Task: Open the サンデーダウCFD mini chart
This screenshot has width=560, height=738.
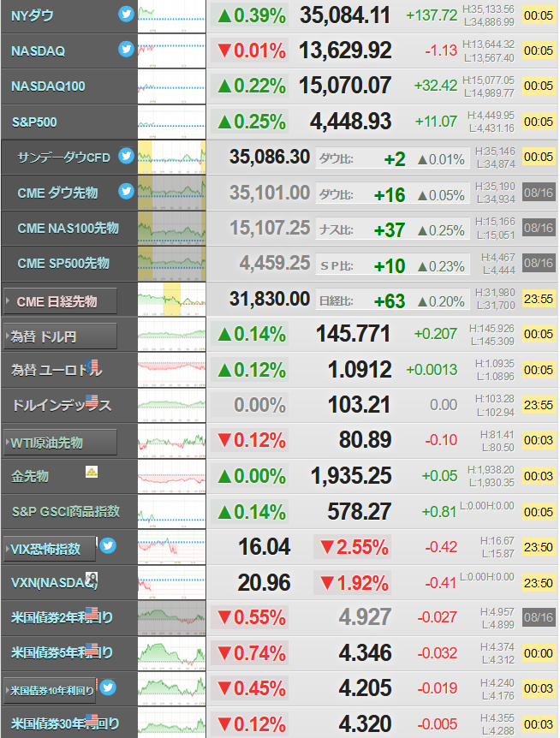Action: 172,158
